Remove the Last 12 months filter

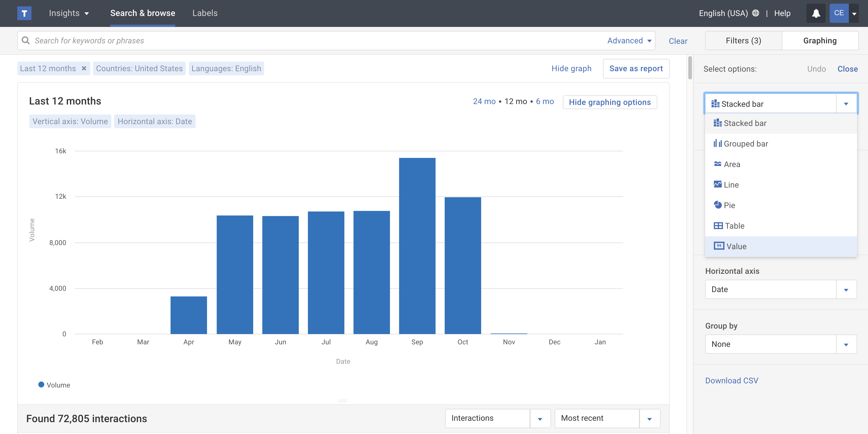pos(84,68)
